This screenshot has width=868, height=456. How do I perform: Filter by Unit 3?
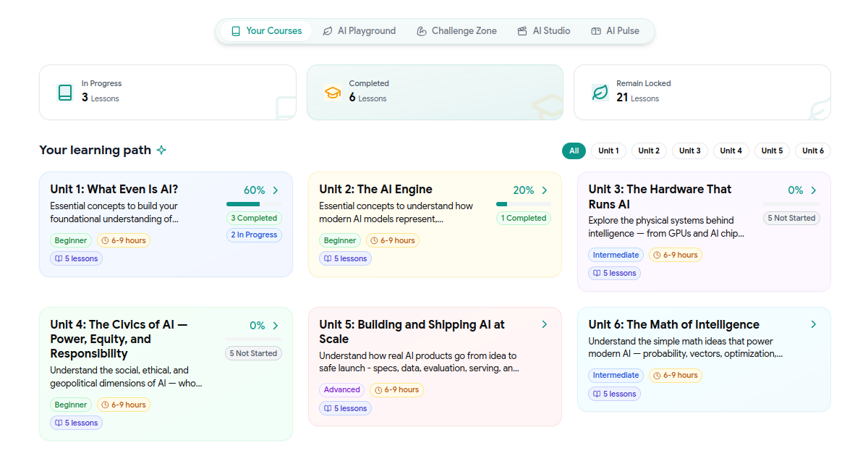tap(690, 151)
